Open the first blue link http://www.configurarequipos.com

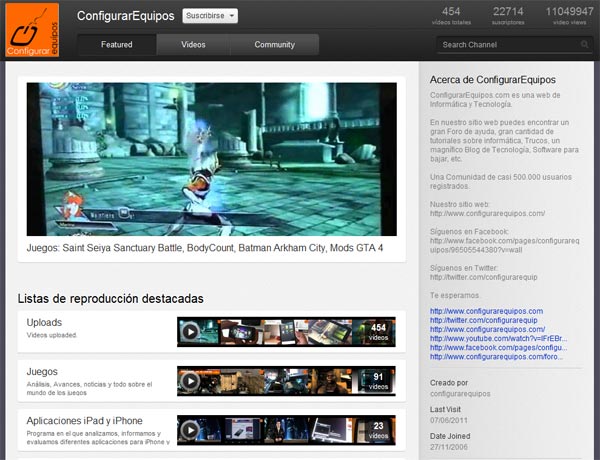[486, 311]
